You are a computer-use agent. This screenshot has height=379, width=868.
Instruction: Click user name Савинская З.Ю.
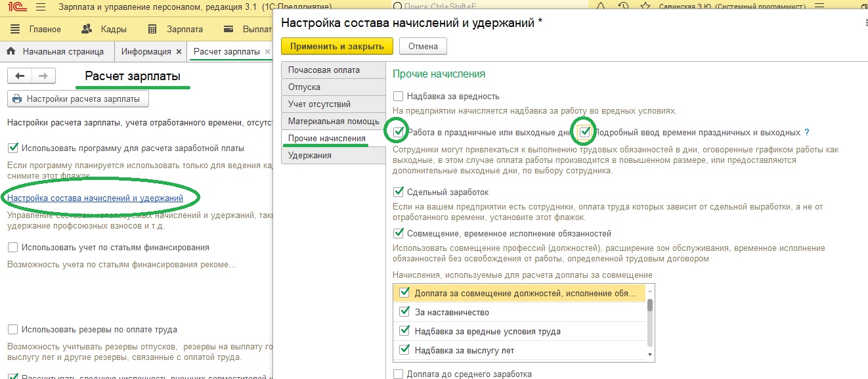(731, 7)
